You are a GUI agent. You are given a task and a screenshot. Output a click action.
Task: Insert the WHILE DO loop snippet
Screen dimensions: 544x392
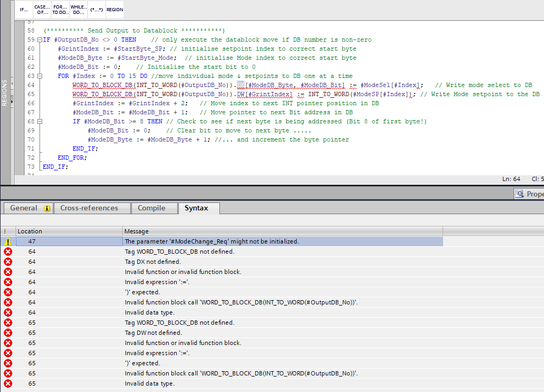click(x=78, y=10)
